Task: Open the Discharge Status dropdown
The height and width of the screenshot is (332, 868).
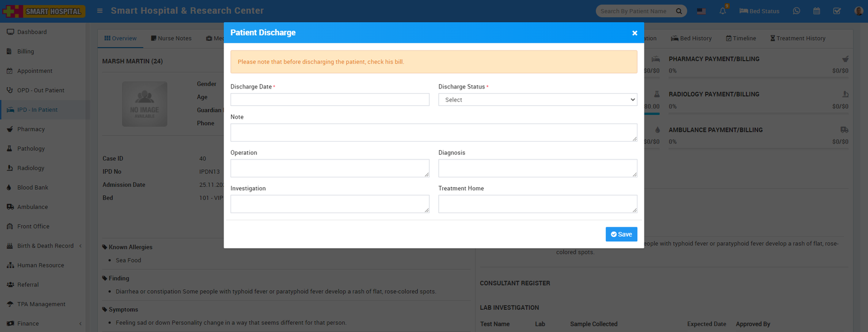Action: [537, 100]
